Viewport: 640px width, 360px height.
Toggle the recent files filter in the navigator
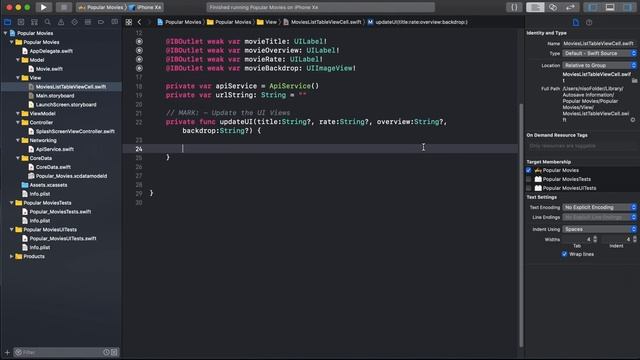point(106,352)
